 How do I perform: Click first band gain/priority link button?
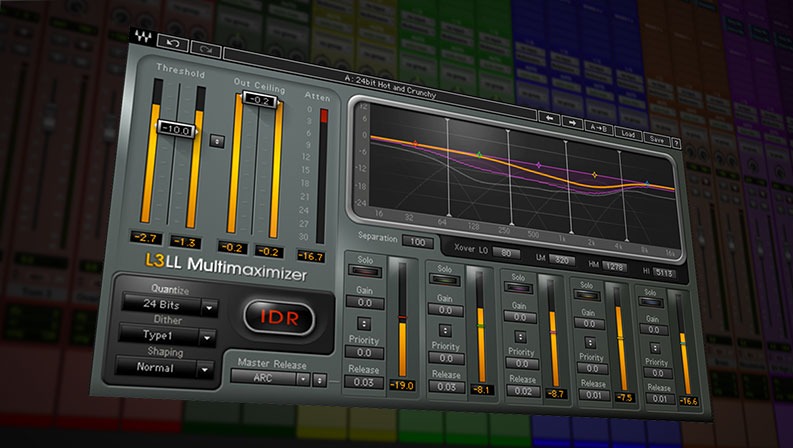[364, 323]
